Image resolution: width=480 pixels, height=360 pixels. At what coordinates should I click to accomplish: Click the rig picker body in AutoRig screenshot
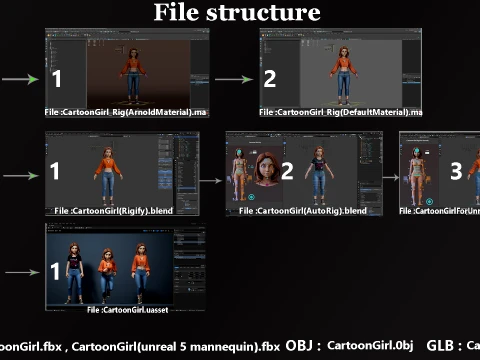coord(239,174)
